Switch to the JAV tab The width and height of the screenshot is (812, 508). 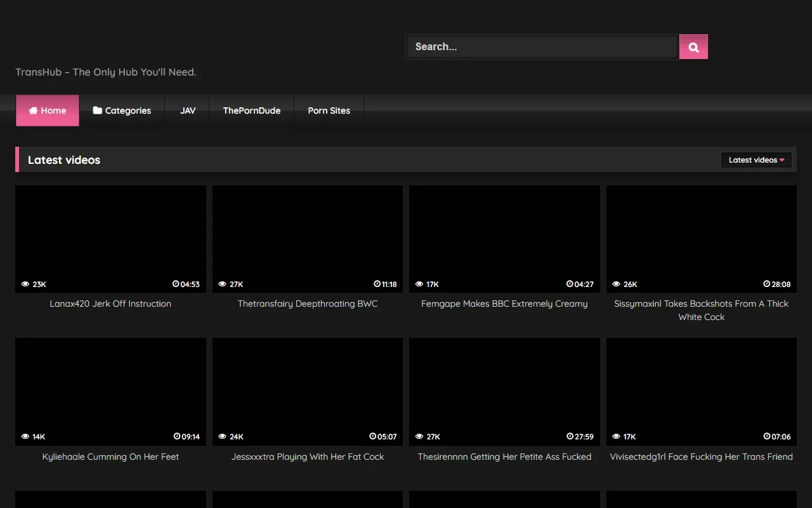tap(188, 110)
